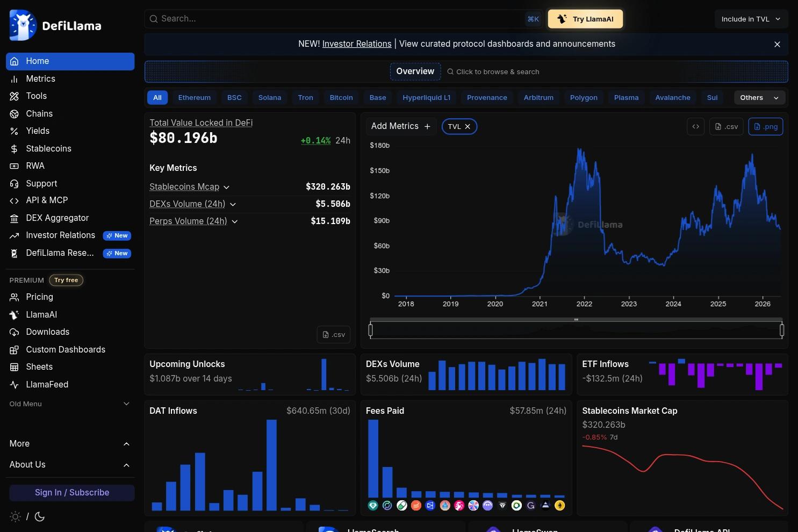Open the Investor Relations banner link

coord(357,44)
